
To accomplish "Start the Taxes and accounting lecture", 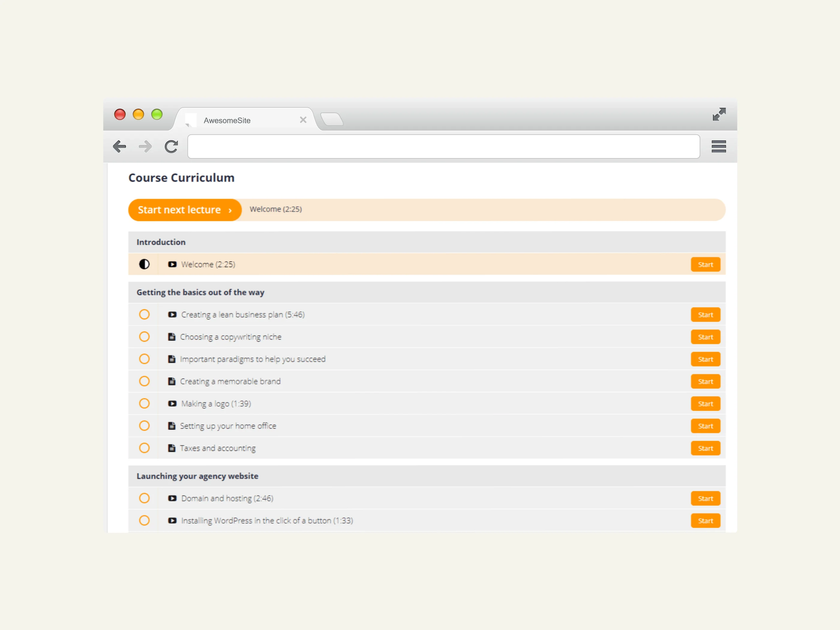I will [x=705, y=448].
